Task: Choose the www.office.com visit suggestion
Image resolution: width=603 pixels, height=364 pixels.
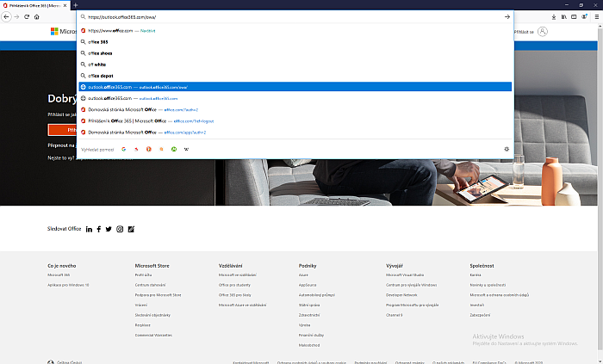Action: (295, 31)
